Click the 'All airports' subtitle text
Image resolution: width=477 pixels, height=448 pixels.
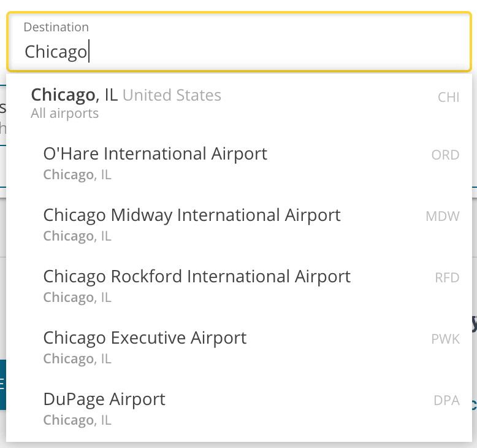pos(64,114)
